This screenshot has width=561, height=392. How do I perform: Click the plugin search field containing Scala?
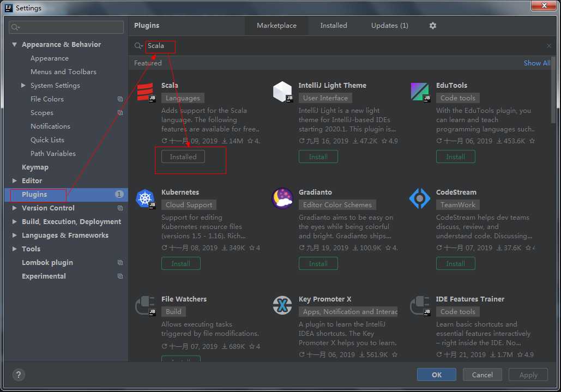click(342, 46)
